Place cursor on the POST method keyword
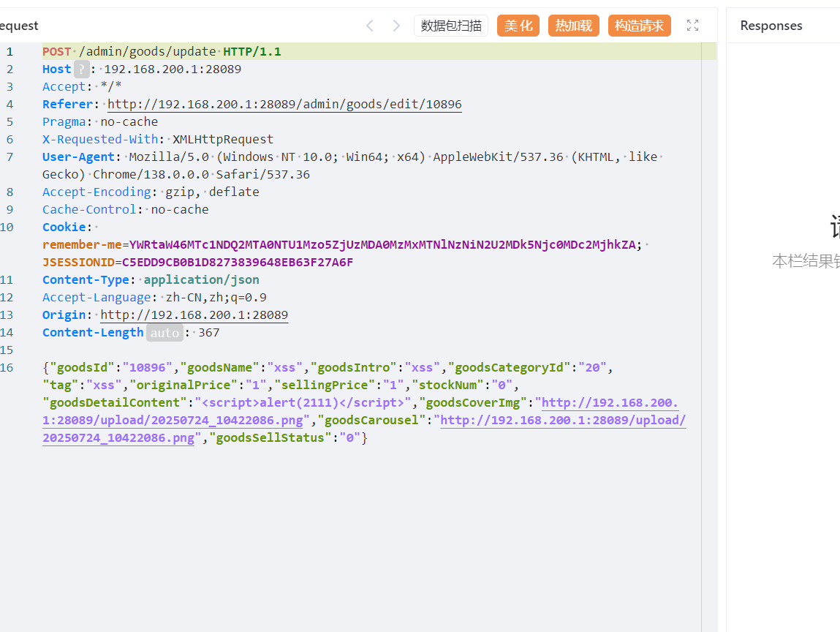The height and width of the screenshot is (632, 840). pyautogui.click(x=57, y=52)
